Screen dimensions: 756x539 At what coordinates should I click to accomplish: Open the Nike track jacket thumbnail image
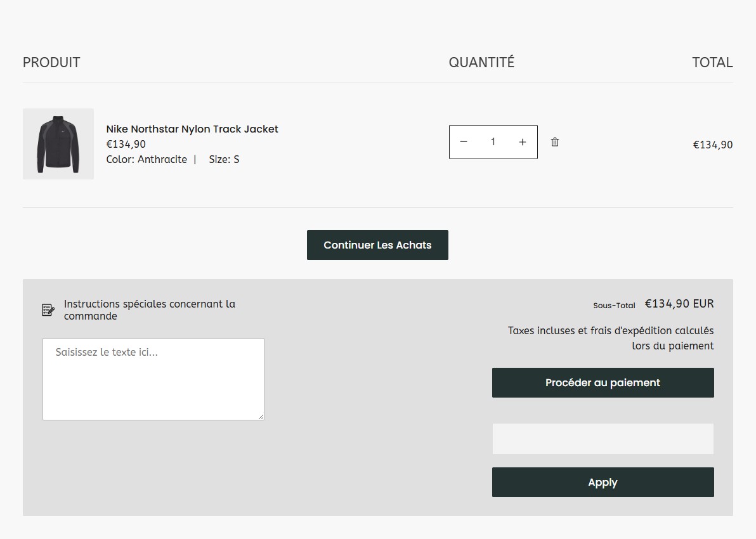point(58,144)
